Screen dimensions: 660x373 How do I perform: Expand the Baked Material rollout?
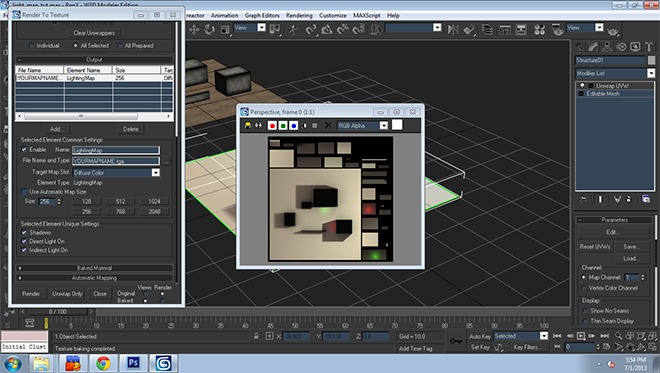pos(94,268)
